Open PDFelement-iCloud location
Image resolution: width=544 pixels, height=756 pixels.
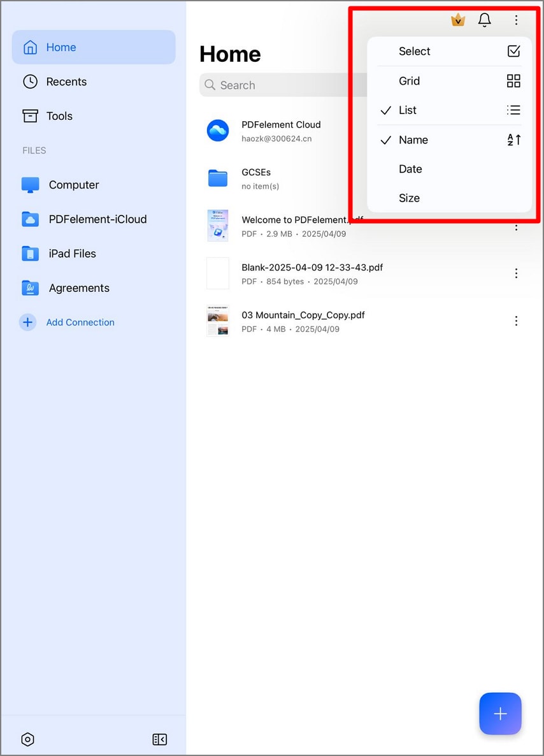94,219
